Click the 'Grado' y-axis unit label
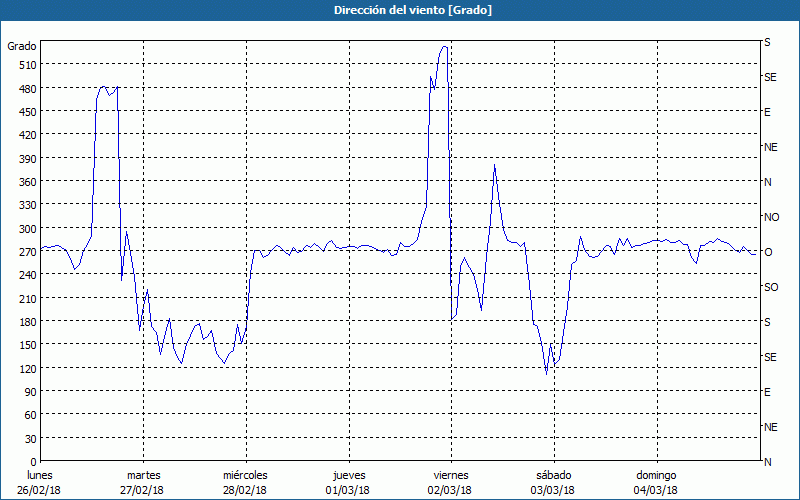The height and width of the screenshot is (500, 800). click(x=22, y=46)
